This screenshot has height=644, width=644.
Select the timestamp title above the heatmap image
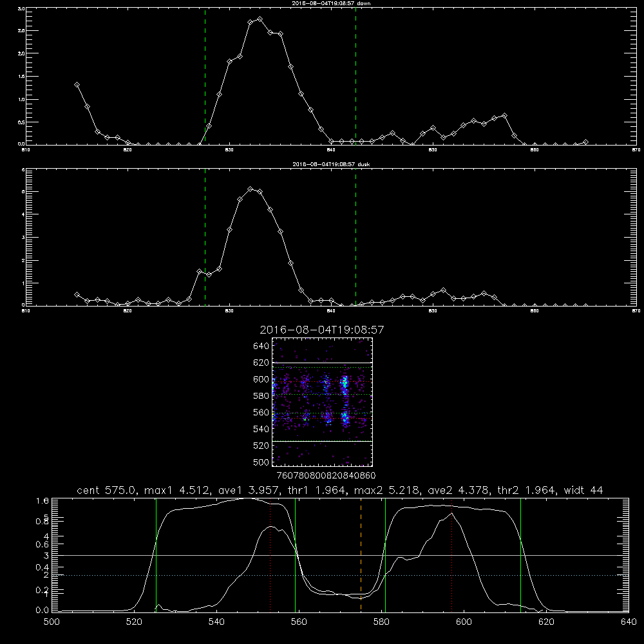click(x=322, y=330)
